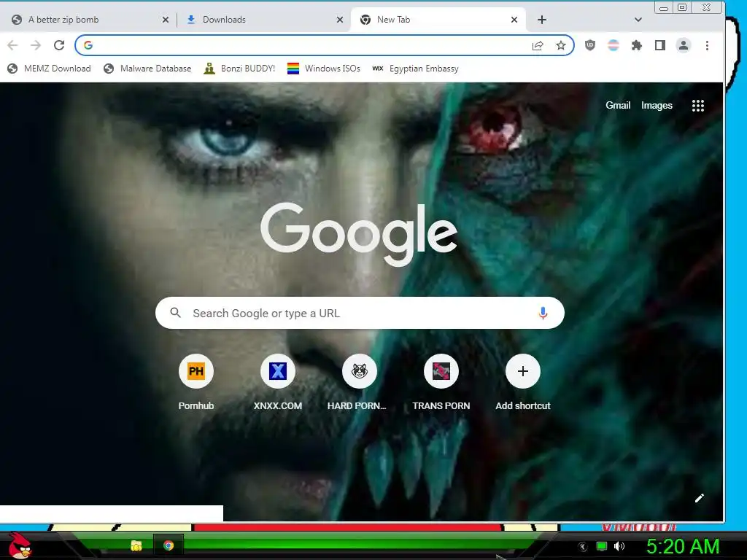Open the Extensions puzzle piece menu
Viewport: 747px width, 560px height.
coord(636,45)
